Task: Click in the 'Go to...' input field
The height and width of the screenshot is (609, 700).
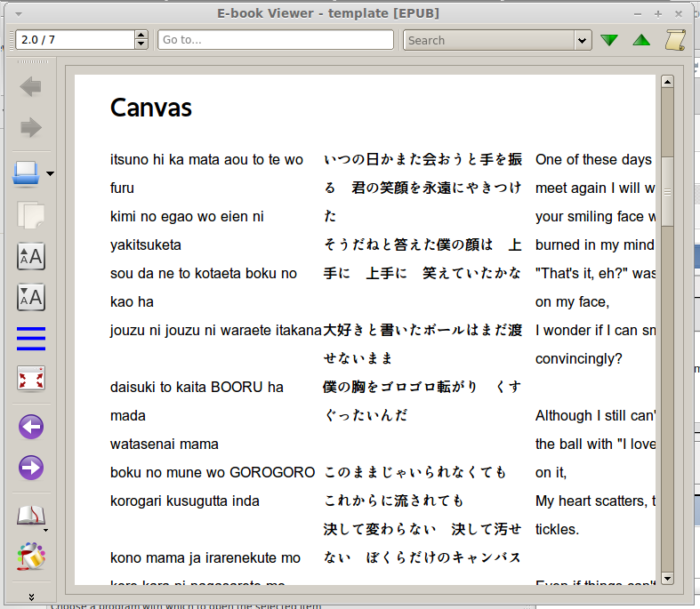Action: (276, 40)
